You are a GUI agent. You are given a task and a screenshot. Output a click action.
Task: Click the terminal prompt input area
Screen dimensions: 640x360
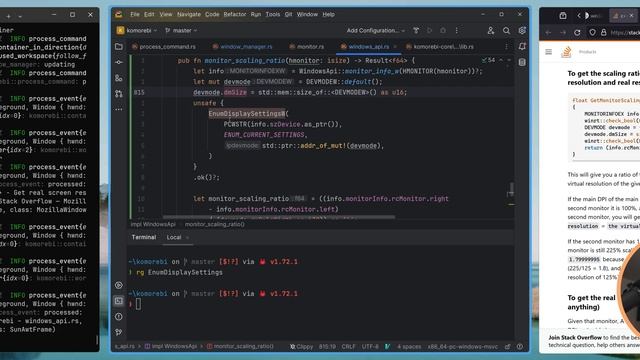click(138, 304)
